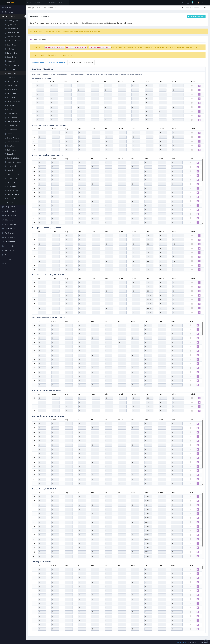Toggle the hamburger sidebar menu icon

click(x=22, y=3)
